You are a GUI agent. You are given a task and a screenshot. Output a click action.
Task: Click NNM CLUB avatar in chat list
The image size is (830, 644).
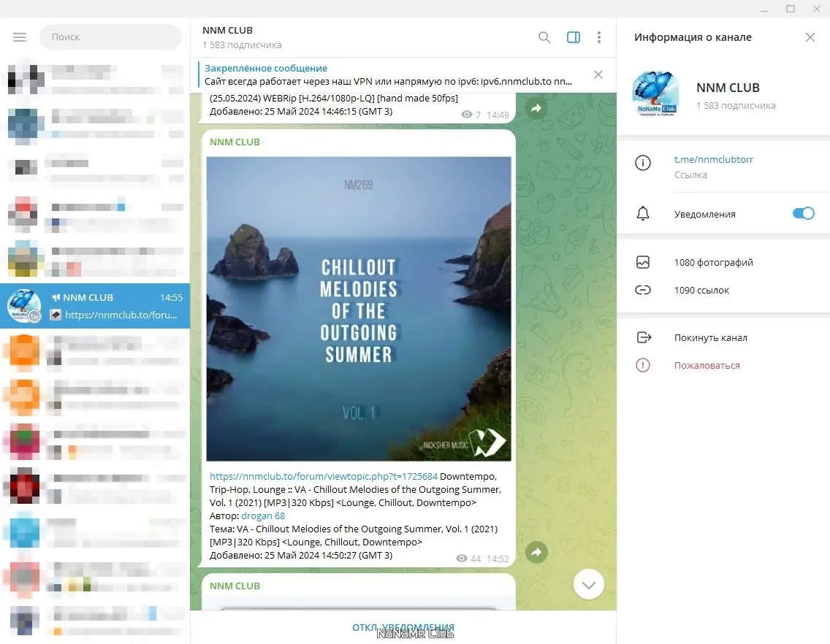tap(24, 306)
